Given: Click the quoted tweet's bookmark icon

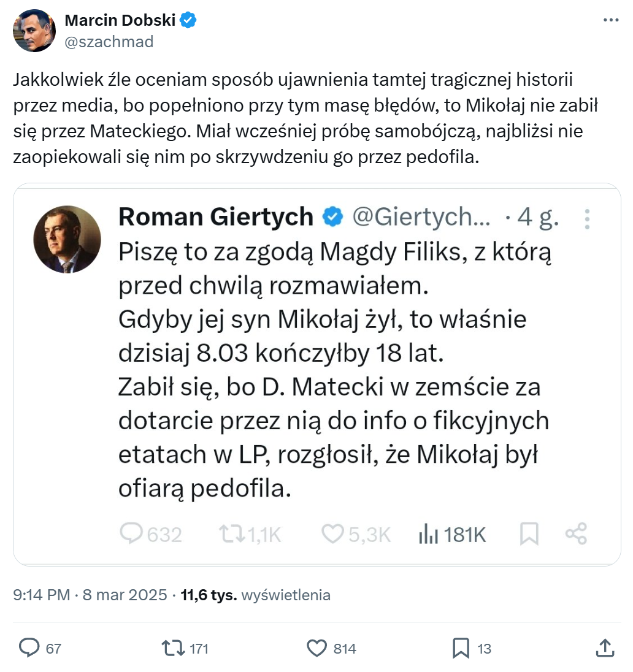Looking at the screenshot, I should [x=529, y=534].
